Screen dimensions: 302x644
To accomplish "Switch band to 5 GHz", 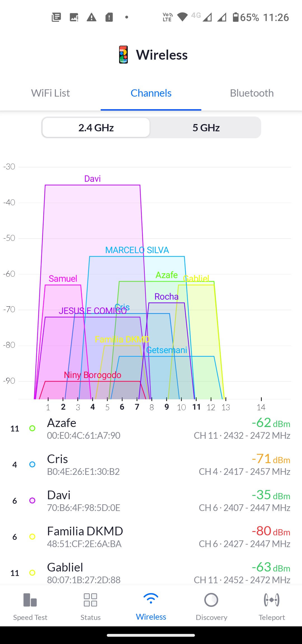I will 206,128.
